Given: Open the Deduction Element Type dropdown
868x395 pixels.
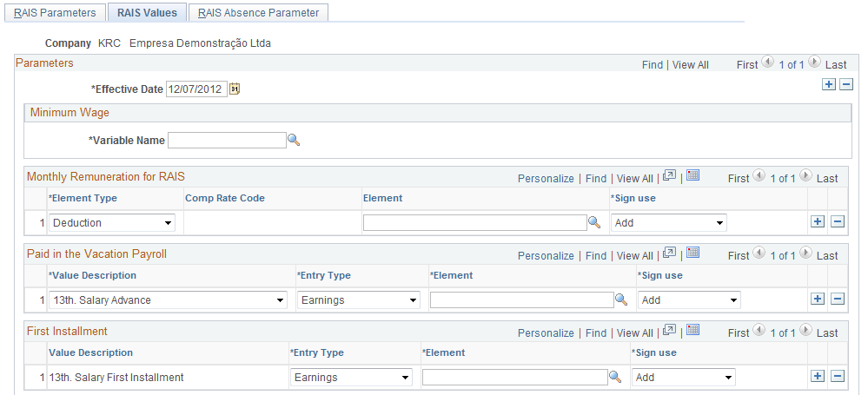Looking at the screenshot, I should pos(112,223).
